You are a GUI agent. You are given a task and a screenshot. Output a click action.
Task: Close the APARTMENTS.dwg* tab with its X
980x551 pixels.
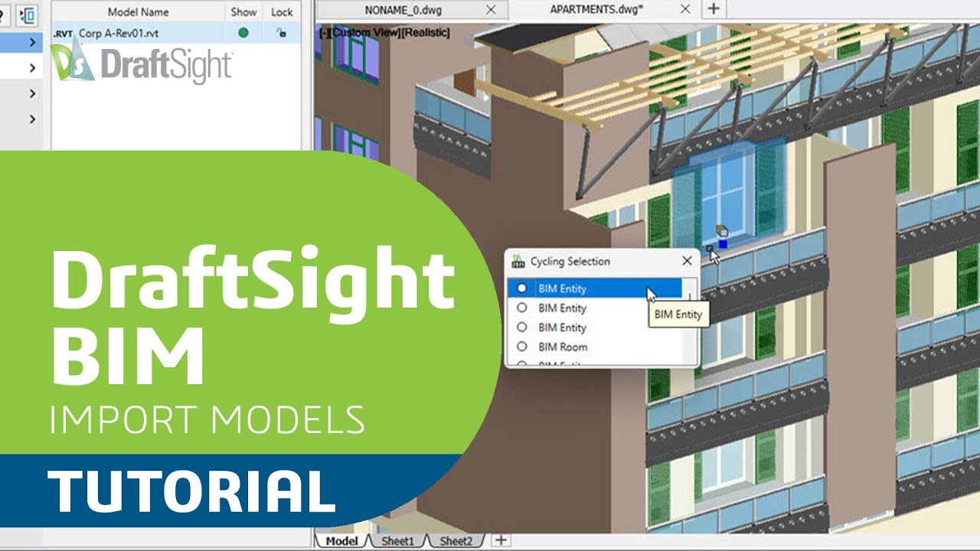point(685,9)
